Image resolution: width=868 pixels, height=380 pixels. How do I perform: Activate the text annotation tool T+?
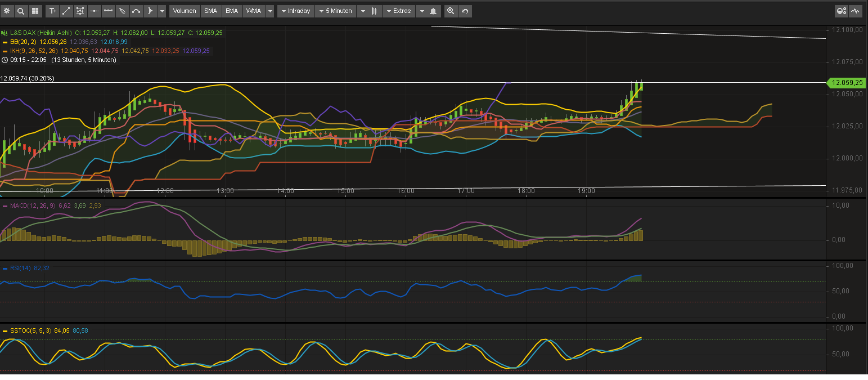52,11
